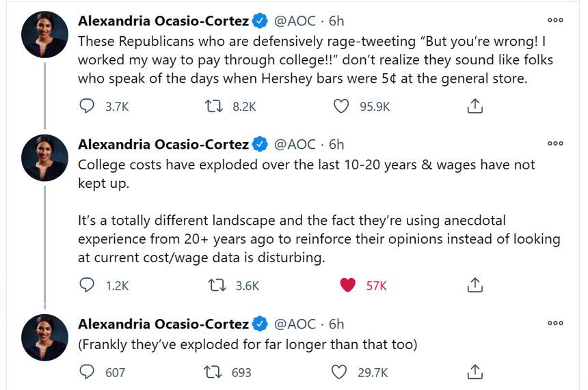Like the tweet with 95.9K likes
Viewport: 588px width, 390px height.
340,107
